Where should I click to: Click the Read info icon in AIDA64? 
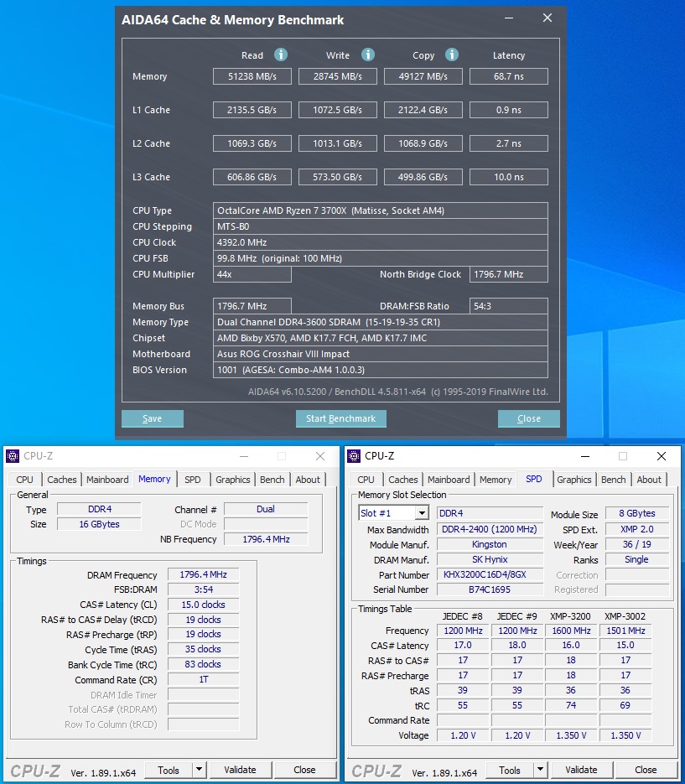[x=281, y=55]
